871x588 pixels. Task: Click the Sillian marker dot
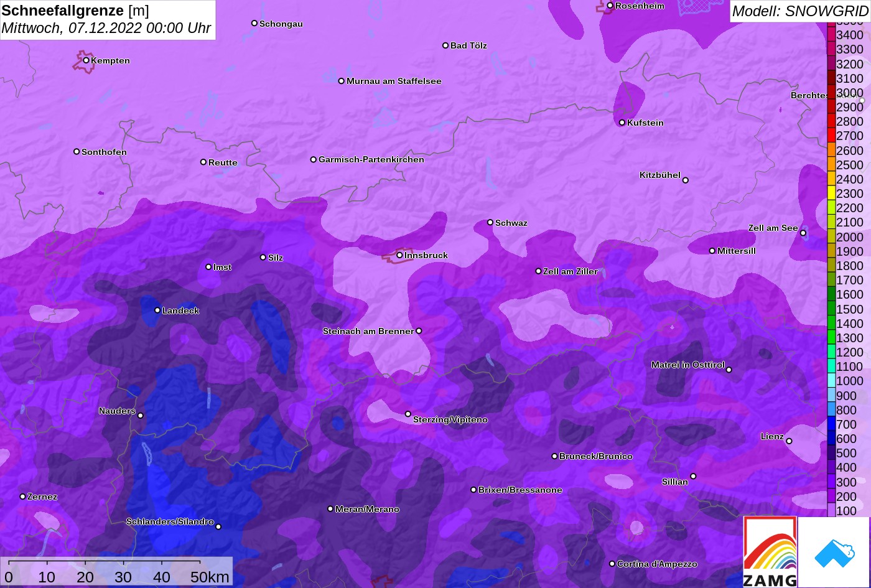[693, 477]
